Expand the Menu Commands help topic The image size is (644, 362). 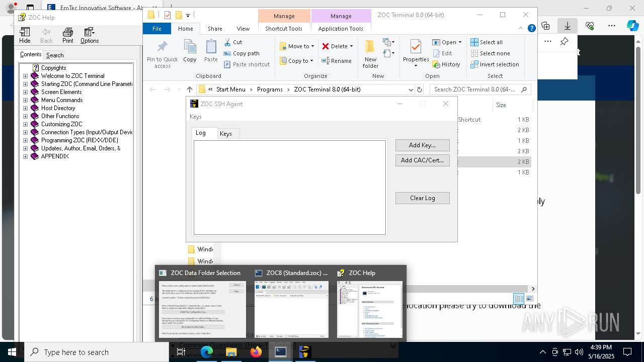pos(25,100)
